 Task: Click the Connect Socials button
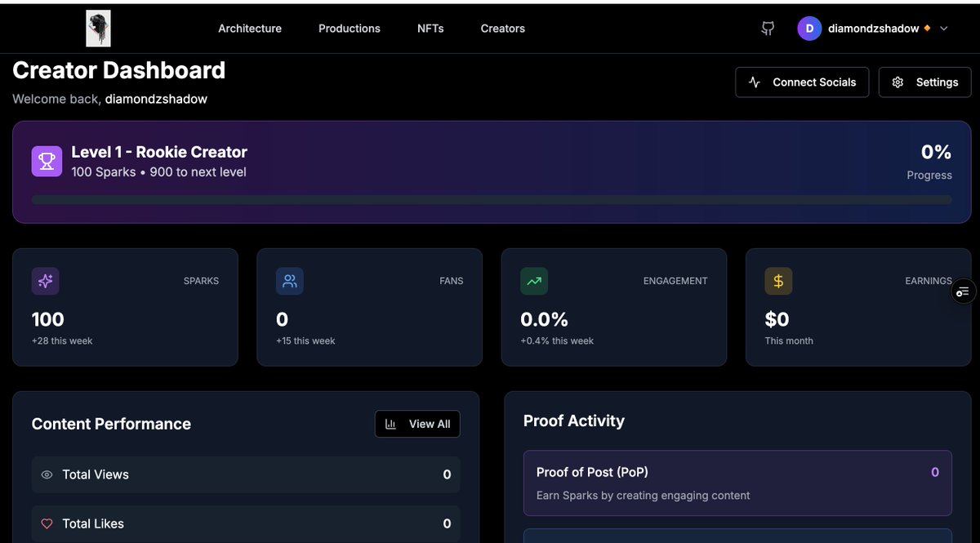(x=801, y=82)
